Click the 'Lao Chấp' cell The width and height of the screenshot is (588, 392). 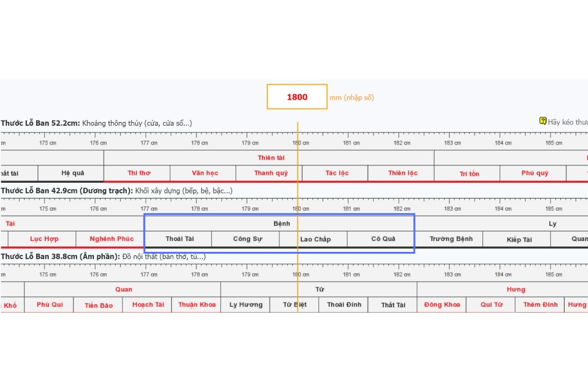point(314,239)
